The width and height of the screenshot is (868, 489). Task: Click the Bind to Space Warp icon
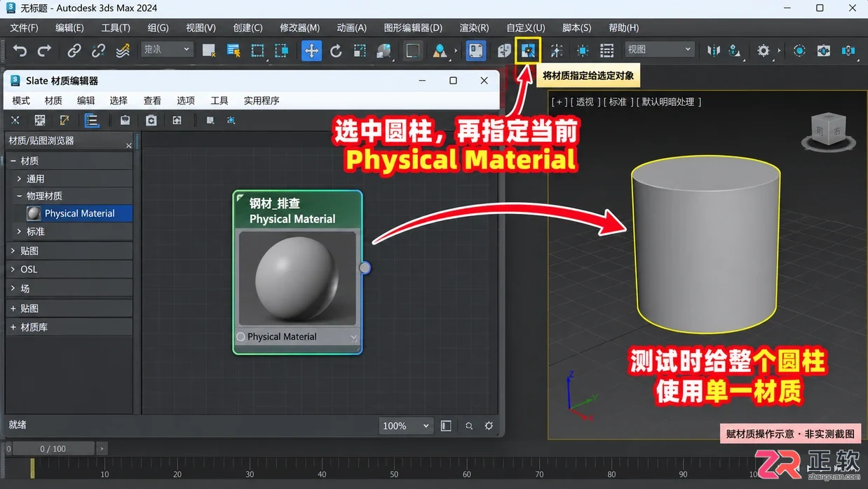[123, 51]
